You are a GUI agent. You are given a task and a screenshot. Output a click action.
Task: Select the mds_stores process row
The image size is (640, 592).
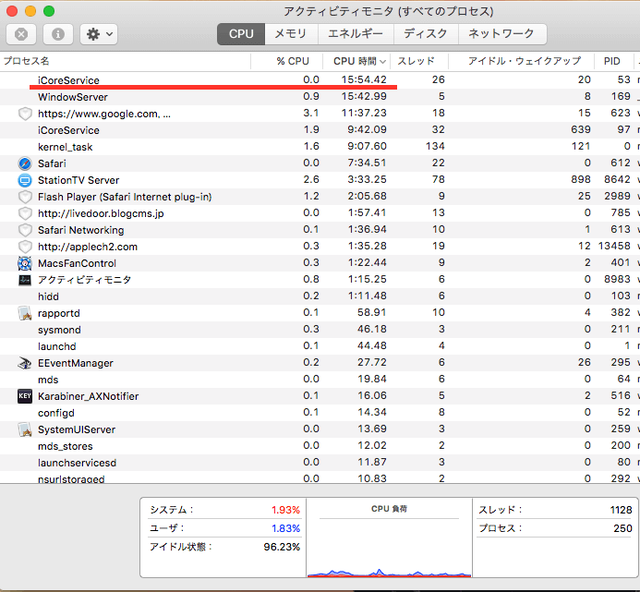(320, 446)
